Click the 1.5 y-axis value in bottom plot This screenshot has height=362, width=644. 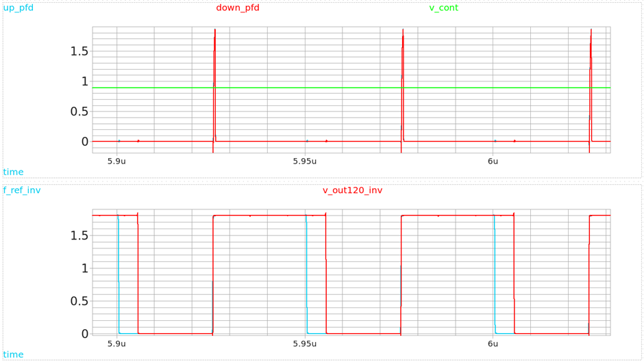pos(79,235)
